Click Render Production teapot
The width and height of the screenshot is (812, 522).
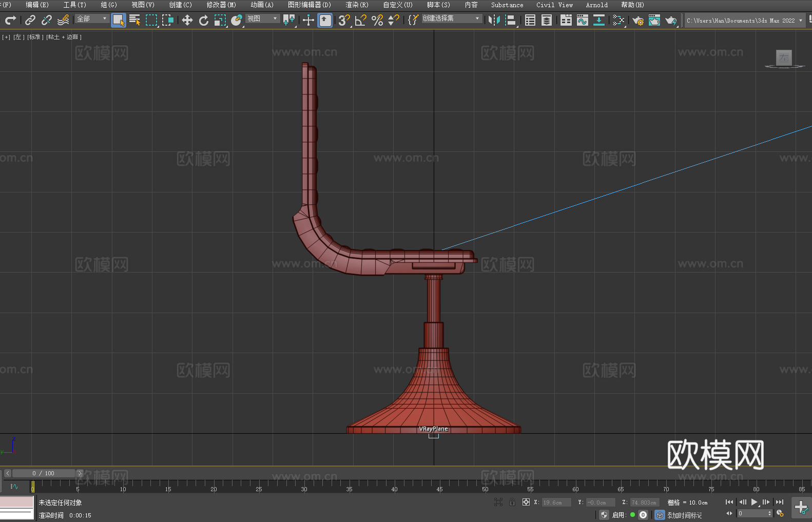[671, 20]
